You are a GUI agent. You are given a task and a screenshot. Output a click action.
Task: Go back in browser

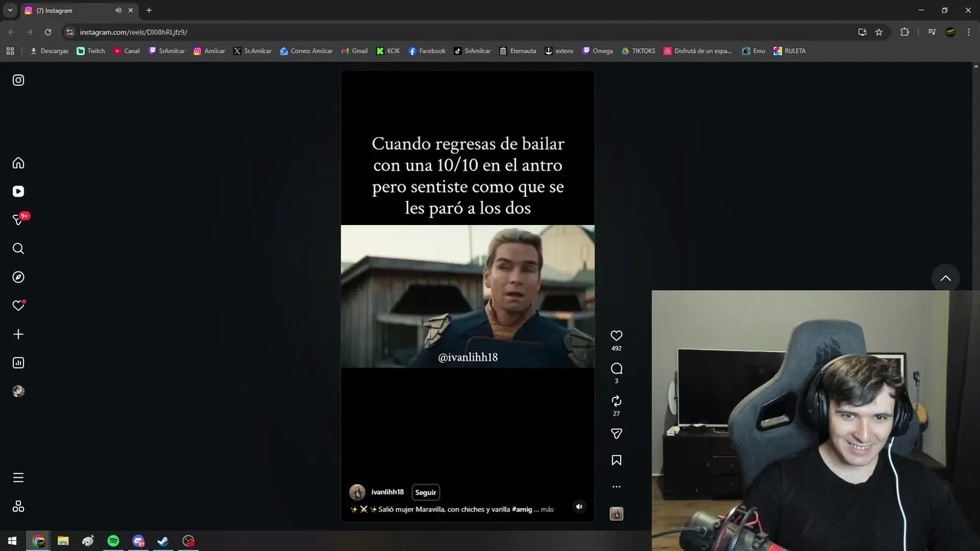pos(11,32)
